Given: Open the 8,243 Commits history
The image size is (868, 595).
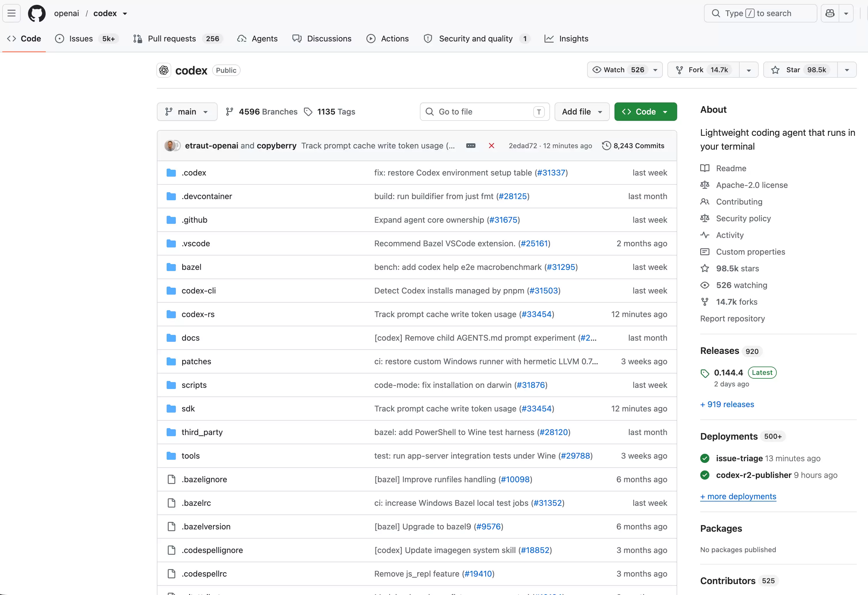Looking at the screenshot, I should 633,146.
